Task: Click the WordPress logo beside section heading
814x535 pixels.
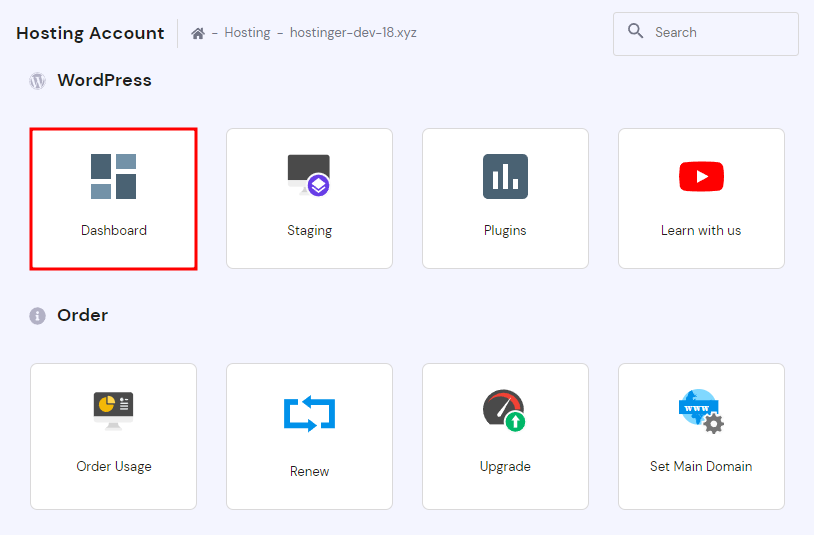Action: (38, 81)
